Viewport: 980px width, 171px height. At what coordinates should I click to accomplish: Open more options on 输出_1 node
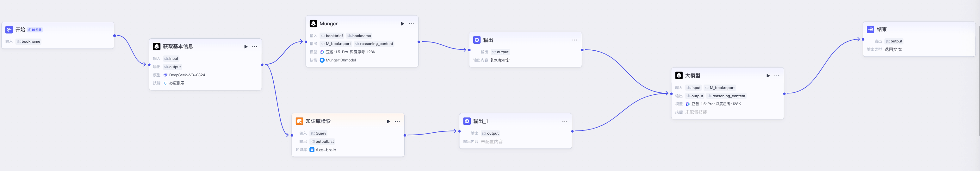[x=565, y=122]
